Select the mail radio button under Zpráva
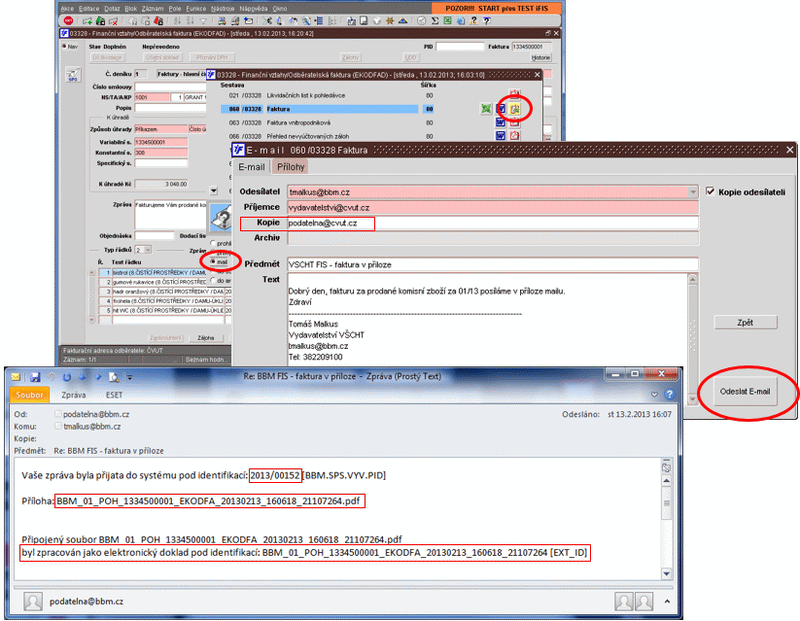The width and height of the screenshot is (800, 621). pyautogui.click(x=213, y=261)
